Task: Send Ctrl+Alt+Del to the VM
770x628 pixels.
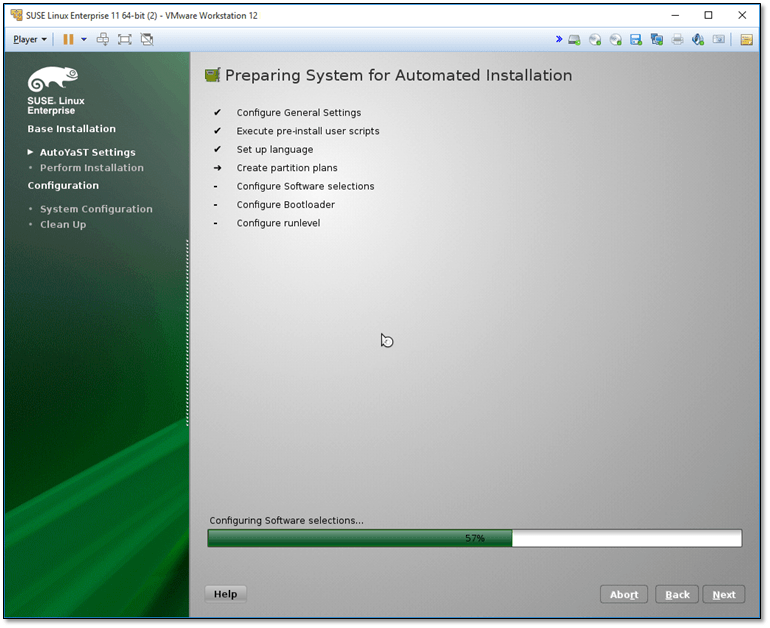Action: (x=103, y=39)
